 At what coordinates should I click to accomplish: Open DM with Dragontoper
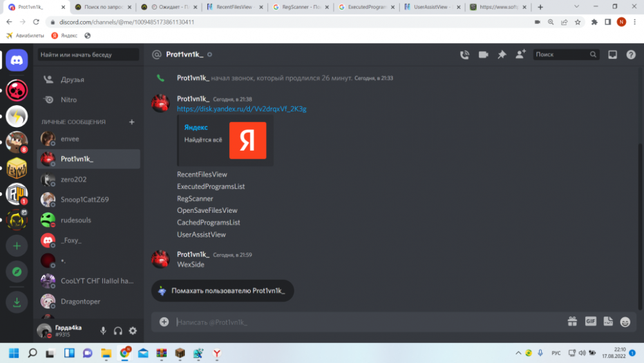89,302
